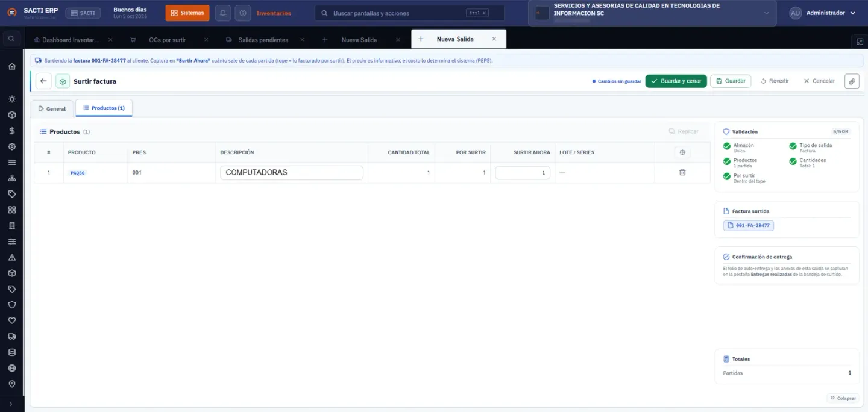Screen dimensions: 868x412
Task: Open the sidebar search icon
Action: pos(11,39)
